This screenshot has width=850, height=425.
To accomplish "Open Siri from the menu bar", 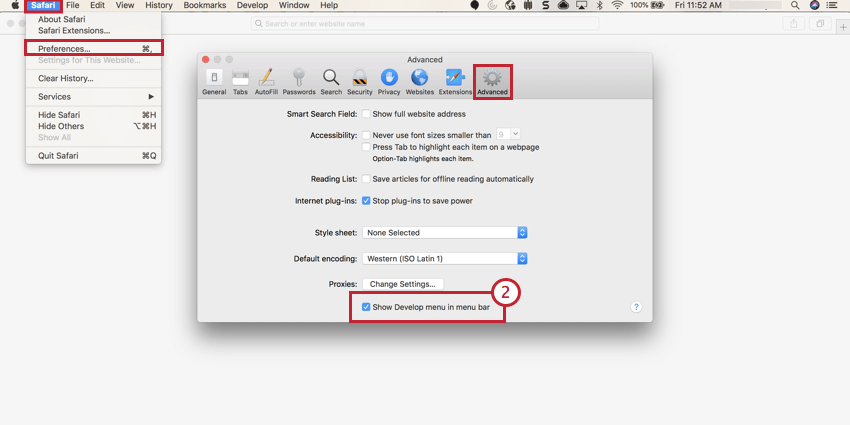I will 814,5.
